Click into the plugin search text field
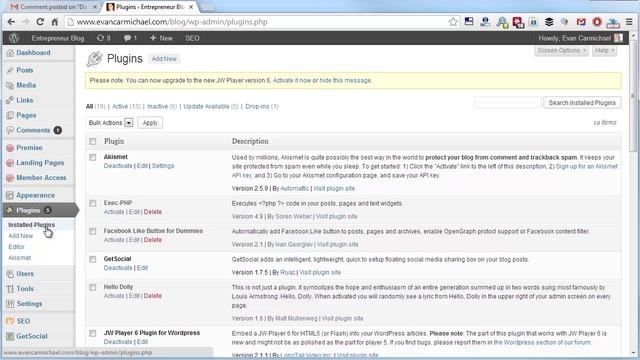640x360 pixels. [x=508, y=103]
